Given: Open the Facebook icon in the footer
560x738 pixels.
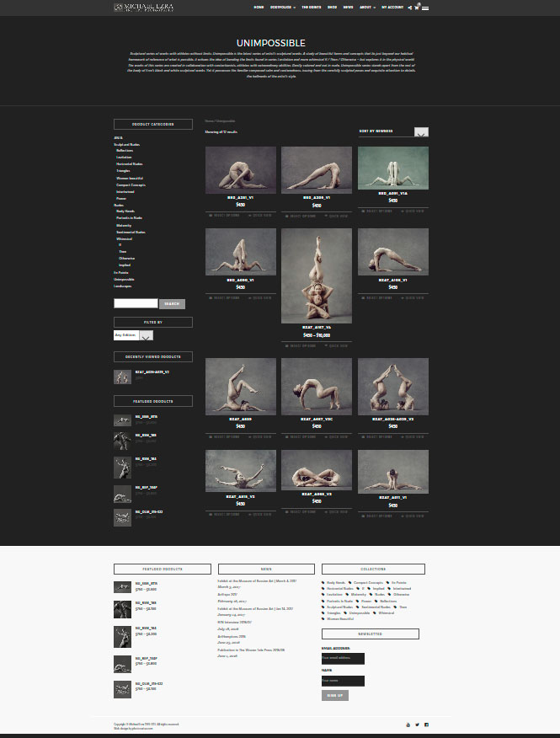Looking at the screenshot, I should click(x=426, y=725).
